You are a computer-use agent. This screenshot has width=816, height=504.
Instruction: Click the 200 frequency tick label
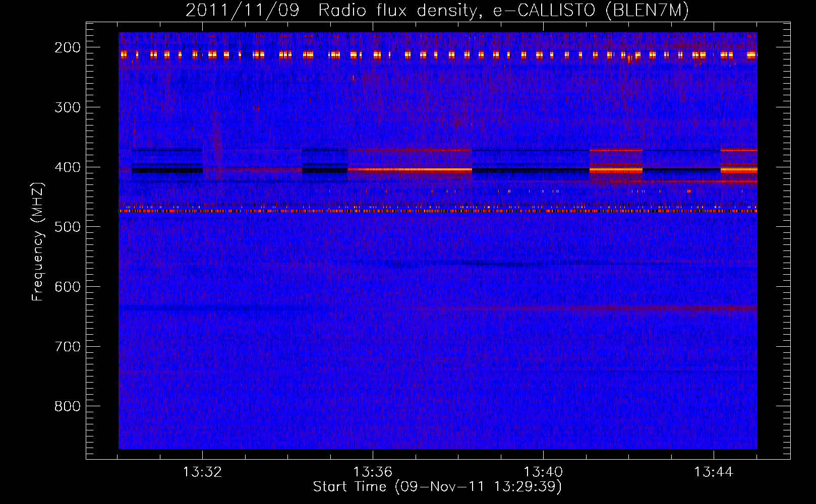[67, 47]
